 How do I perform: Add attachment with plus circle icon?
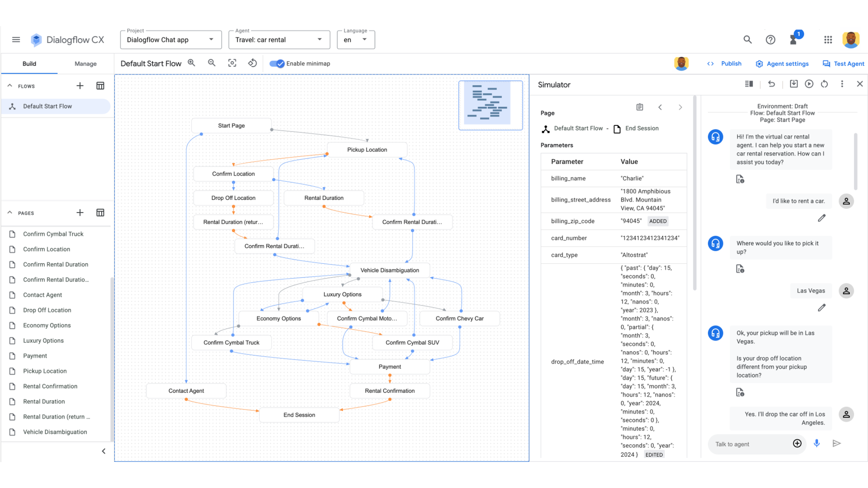797,443
